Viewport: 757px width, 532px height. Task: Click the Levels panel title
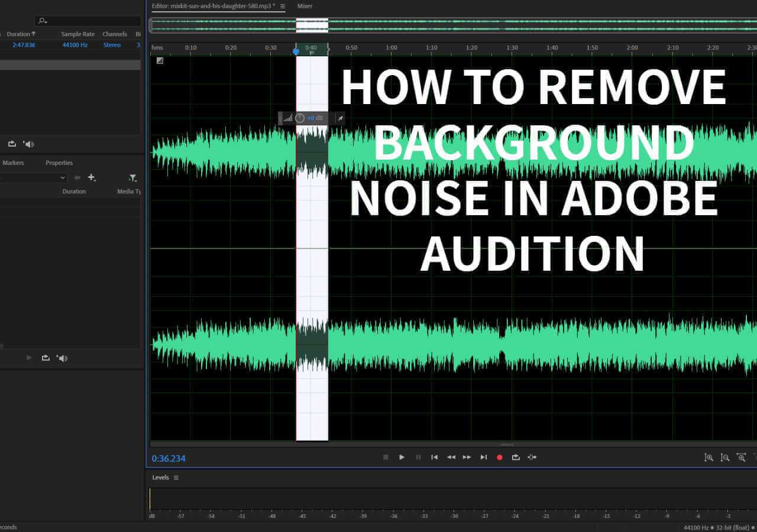click(160, 478)
